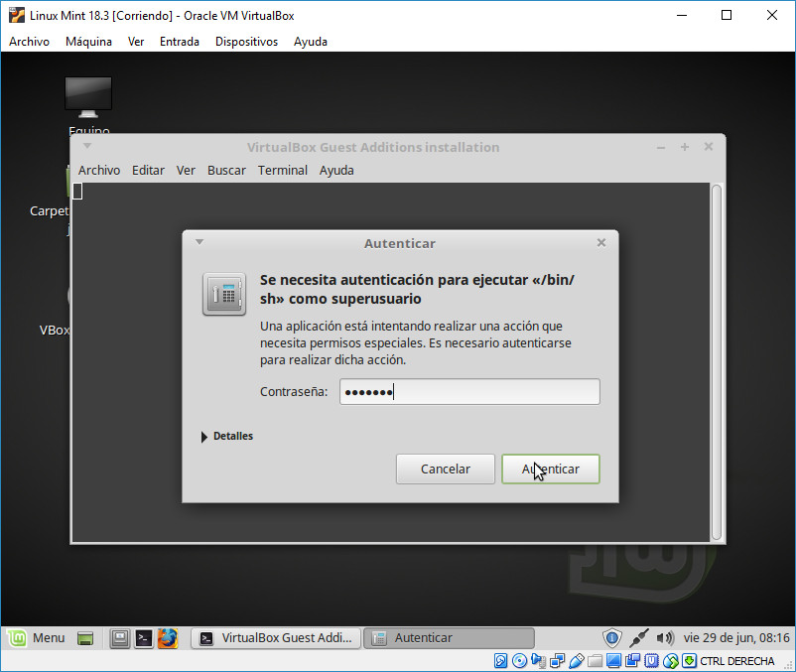Launch the file manager from the panel
Viewport: 796px width, 672px height.
(120, 638)
